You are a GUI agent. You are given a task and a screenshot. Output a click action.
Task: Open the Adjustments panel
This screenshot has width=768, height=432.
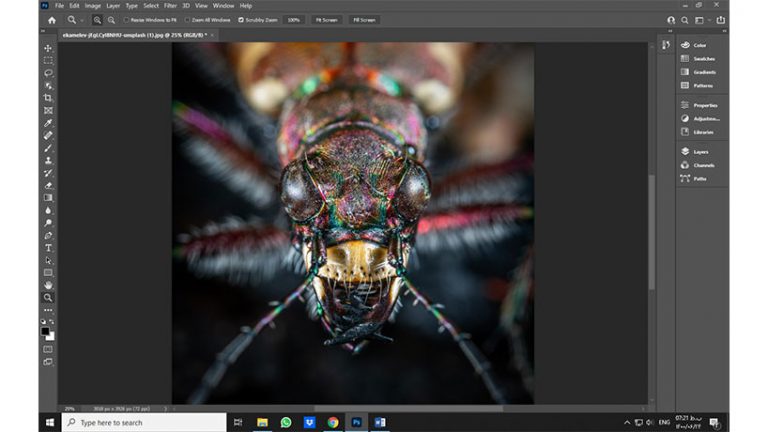click(x=701, y=119)
